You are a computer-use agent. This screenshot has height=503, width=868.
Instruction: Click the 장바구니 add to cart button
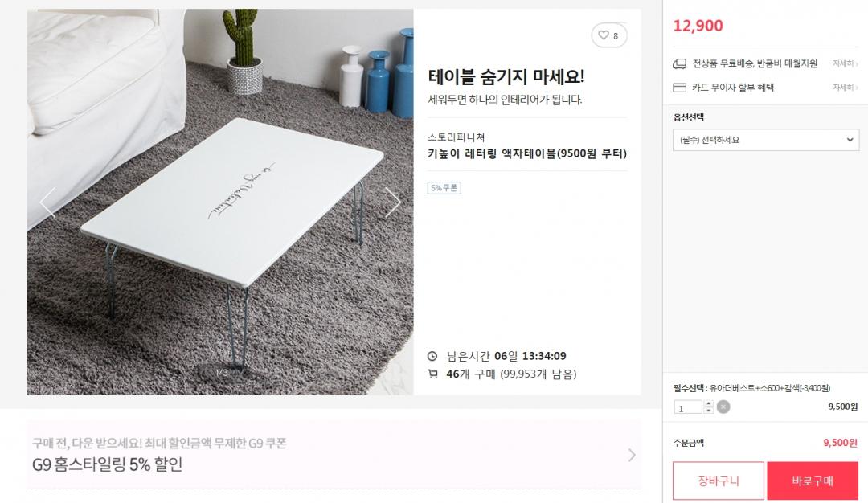pos(719,481)
